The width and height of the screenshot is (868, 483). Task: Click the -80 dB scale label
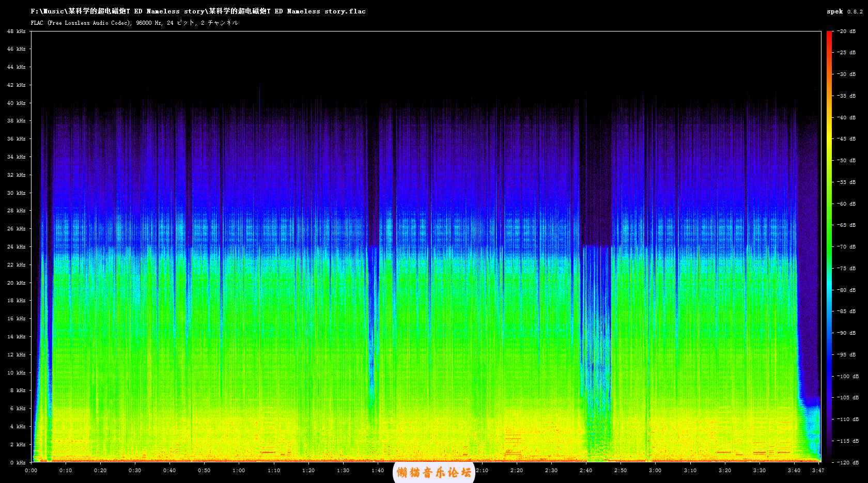click(x=847, y=290)
